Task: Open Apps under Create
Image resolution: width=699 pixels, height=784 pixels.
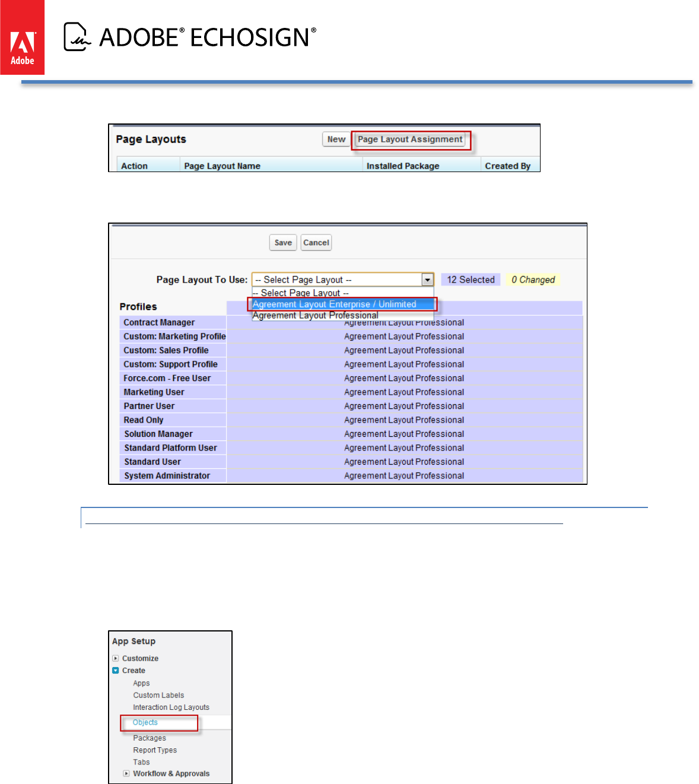Action: pyautogui.click(x=141, y=683)
